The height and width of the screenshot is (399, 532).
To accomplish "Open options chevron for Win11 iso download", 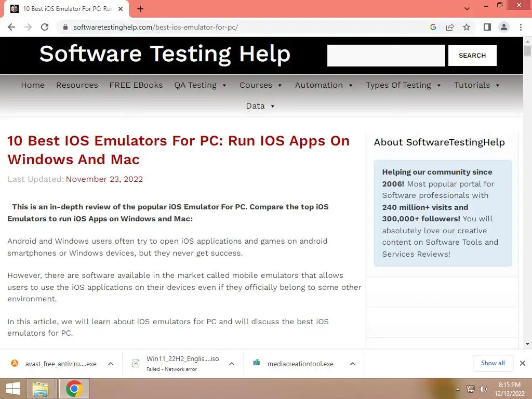I will pos(232,364).
